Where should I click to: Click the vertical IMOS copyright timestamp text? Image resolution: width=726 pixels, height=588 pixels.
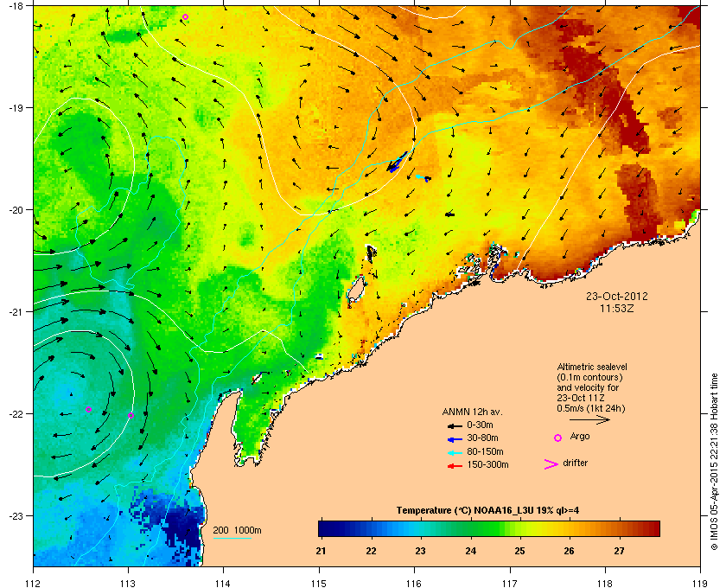(714, 463)
